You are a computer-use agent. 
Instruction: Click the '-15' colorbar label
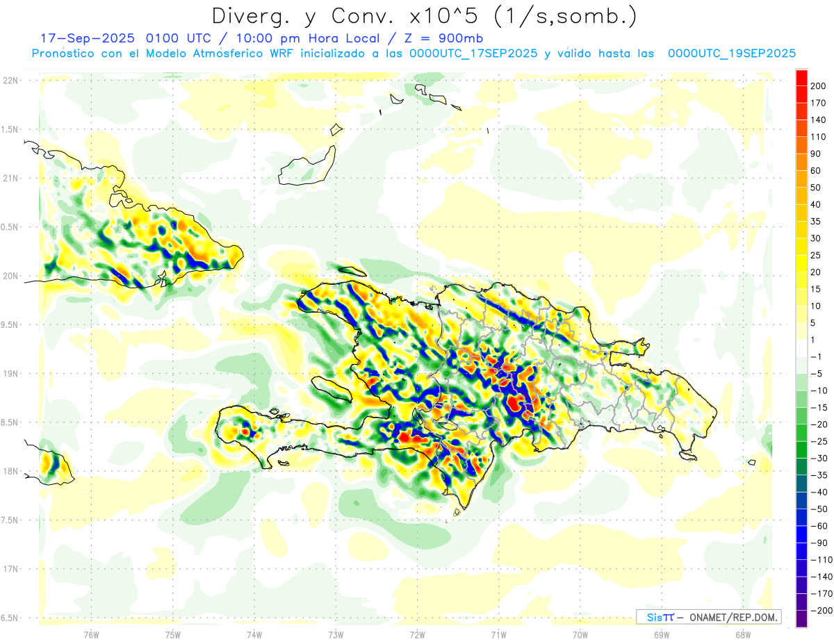coord(818,407)
